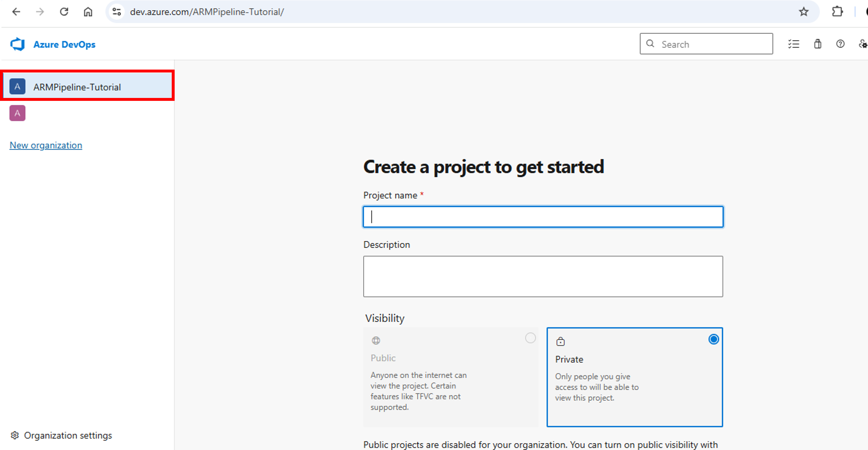Open the Marketplace shopping bag icon
The width and height of the screenshot is (868, 450).
tap(818, 44)
